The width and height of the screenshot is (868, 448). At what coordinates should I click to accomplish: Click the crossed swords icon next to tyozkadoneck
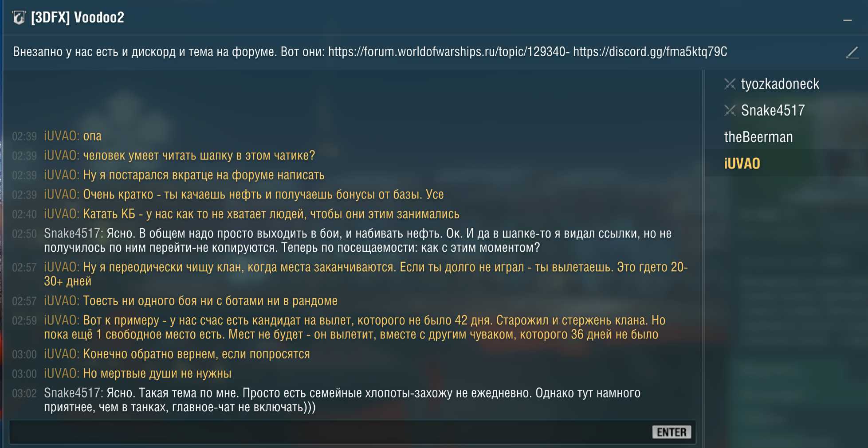(730, 84)
